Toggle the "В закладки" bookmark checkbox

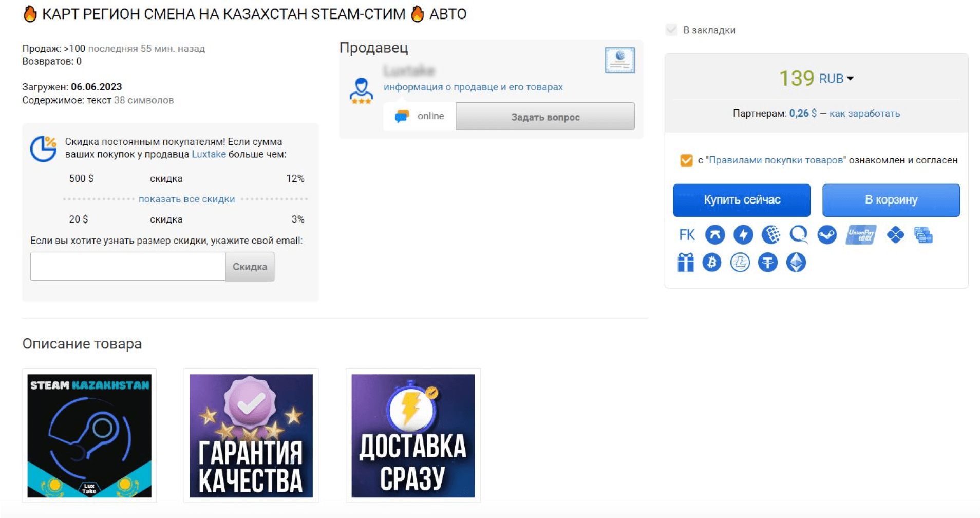tap(671, 30)
